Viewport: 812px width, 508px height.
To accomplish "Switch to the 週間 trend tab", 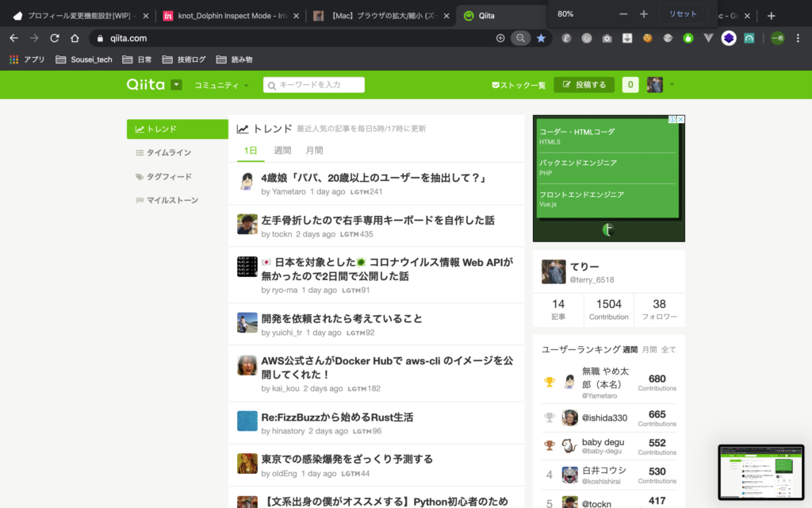I will (282, 150).
